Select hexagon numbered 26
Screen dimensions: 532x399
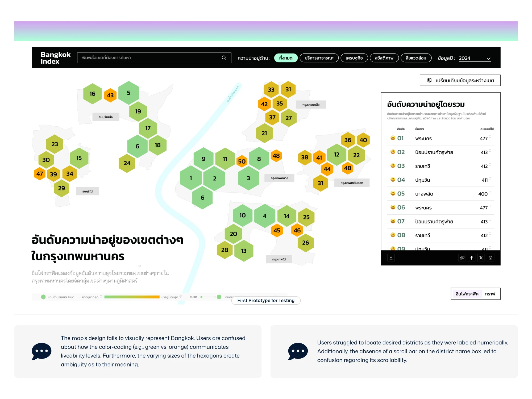point(305,243)
